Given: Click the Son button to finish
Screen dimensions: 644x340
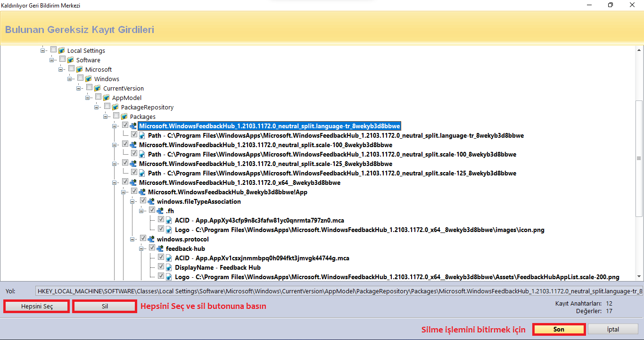Looking at the screenshot, I should (x=559, y=329).
